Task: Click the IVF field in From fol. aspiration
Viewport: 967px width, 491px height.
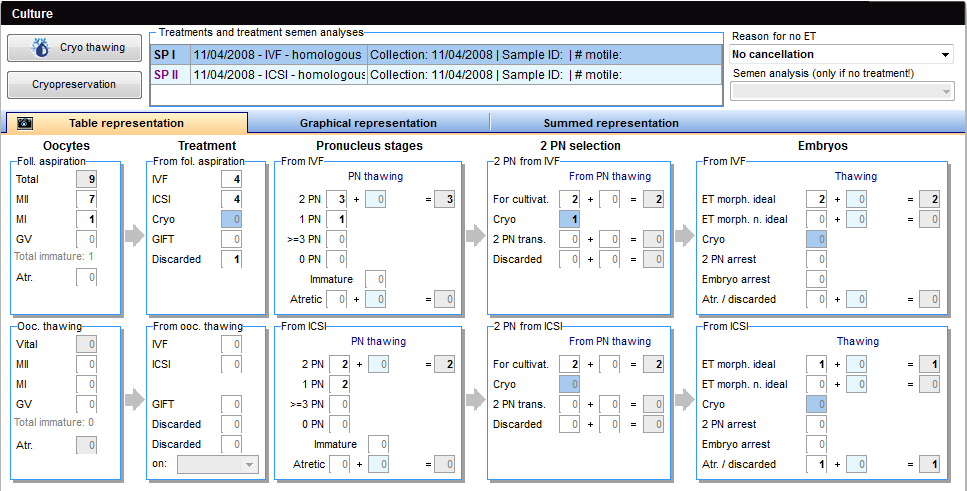Action: (x=231, y=179)
